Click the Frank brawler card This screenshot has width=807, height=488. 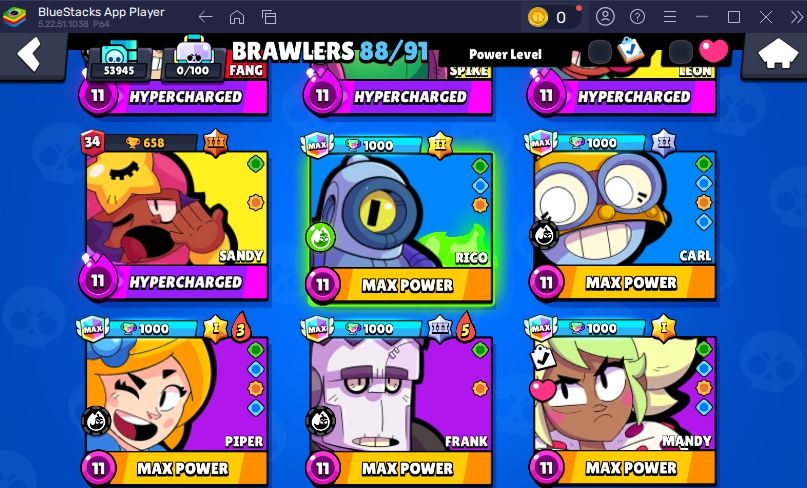(400, 399)
